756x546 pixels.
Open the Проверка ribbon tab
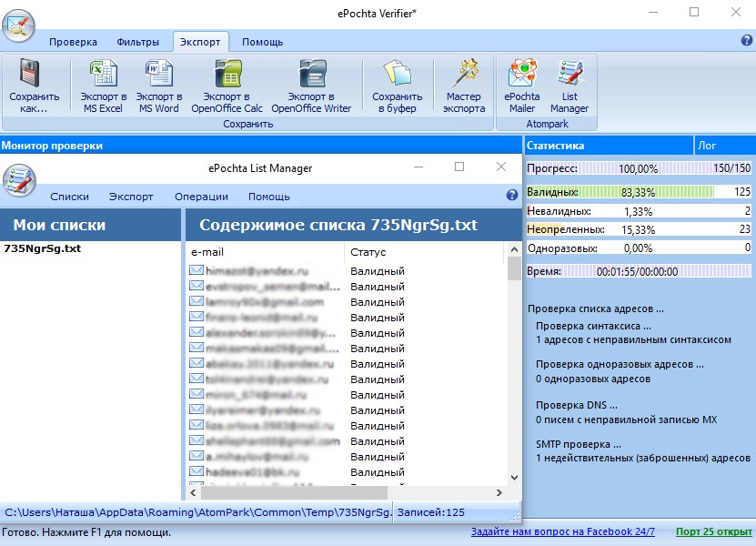tap(73, 42)
